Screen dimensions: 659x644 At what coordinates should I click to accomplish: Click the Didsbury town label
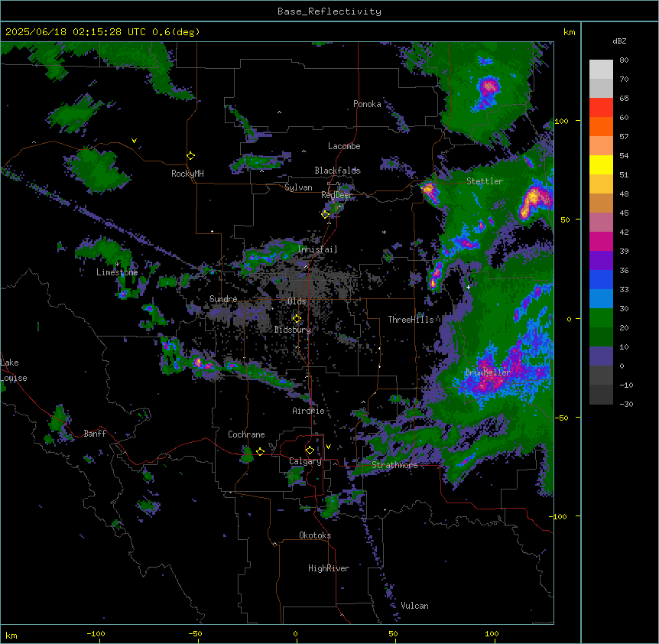[293, 330]
